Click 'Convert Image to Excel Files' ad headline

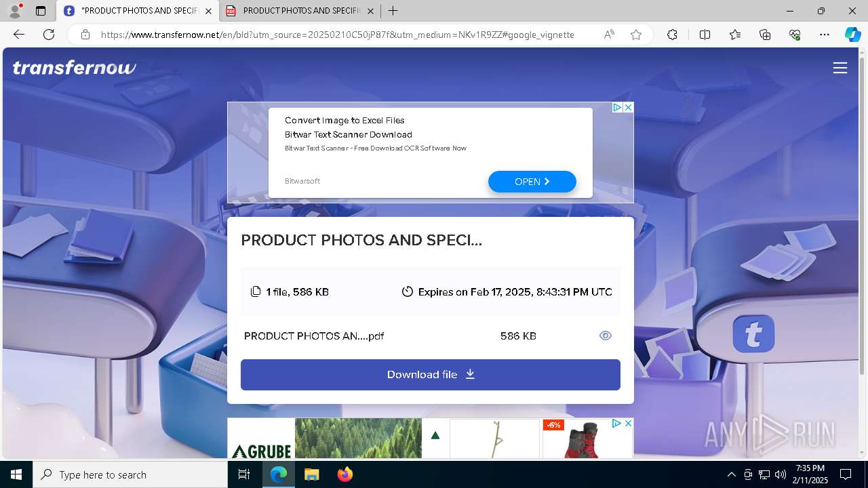(344, 120)
